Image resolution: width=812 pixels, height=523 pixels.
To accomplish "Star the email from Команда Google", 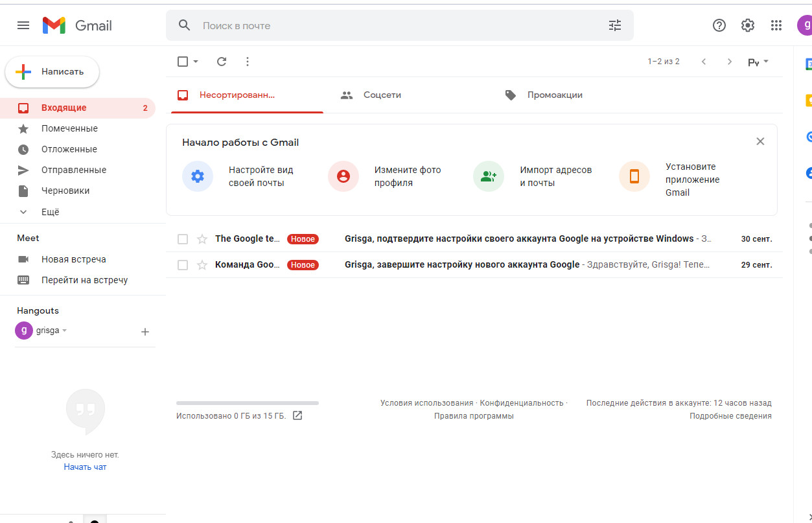I will [x=202, y=265].
